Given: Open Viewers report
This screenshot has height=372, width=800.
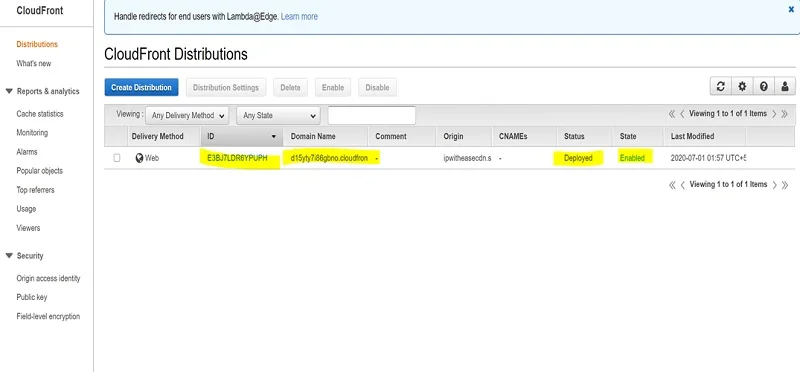Looking at the screenshot, I should pos(28,228).
